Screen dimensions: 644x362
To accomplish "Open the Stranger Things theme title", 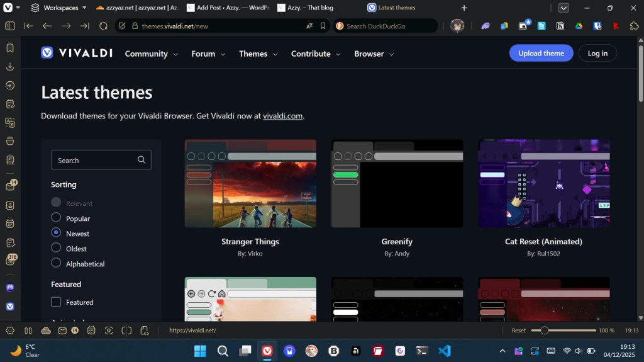I will click(x=250, y=242).
